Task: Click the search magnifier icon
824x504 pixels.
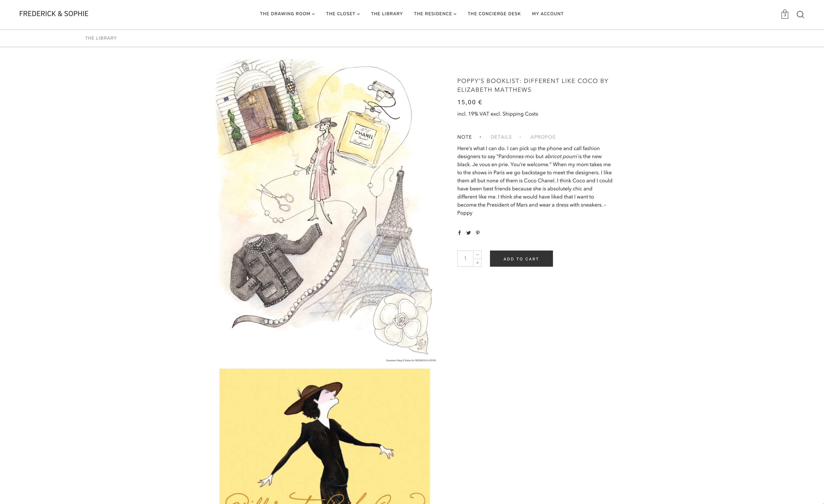Action: 800,14
